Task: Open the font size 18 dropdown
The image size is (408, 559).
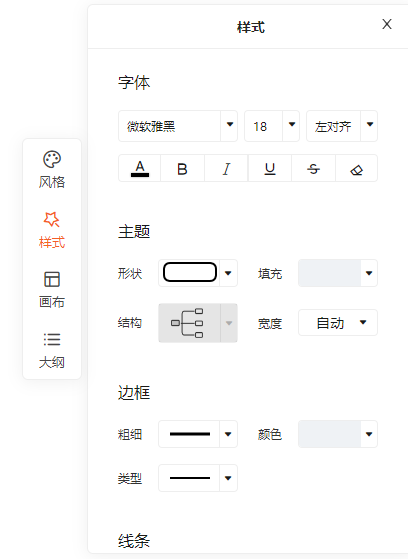Action: pos(272,126)
